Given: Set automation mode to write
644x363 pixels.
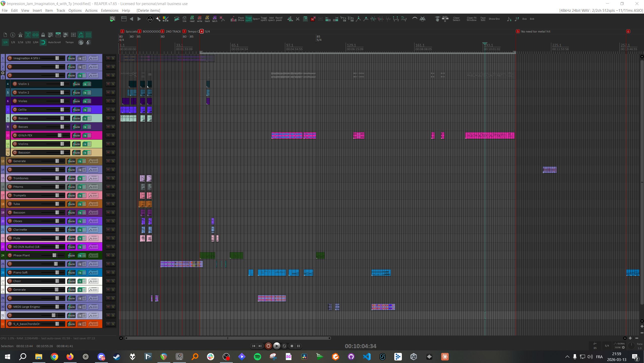Looking at the screenshot, I should 200,19.
